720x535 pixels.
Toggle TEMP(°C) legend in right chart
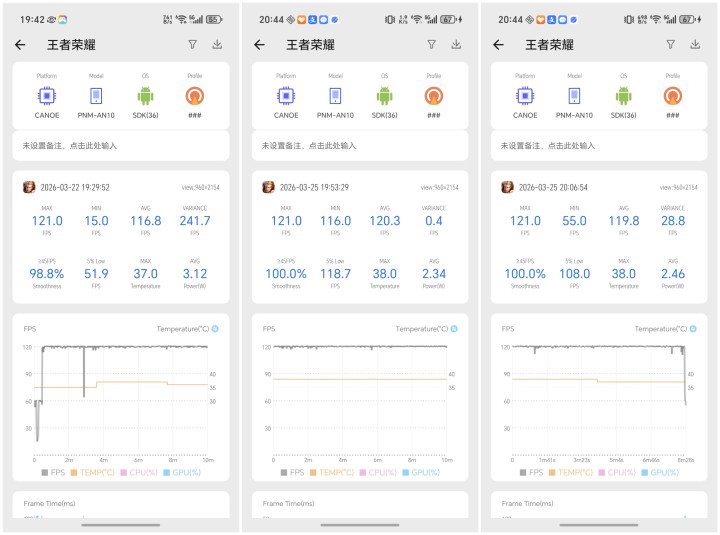[571, 473]
